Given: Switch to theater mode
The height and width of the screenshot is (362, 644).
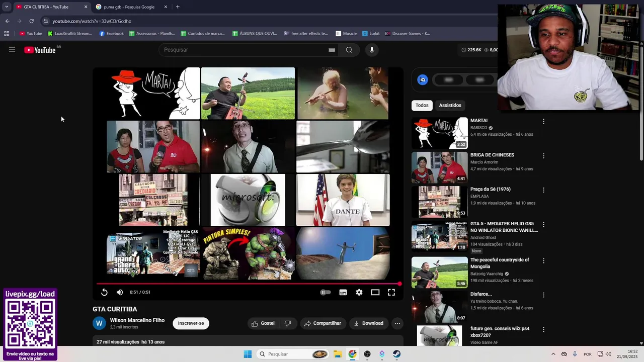Looking at the screenshot, I should pyautogui.click(x=375, y=292).
